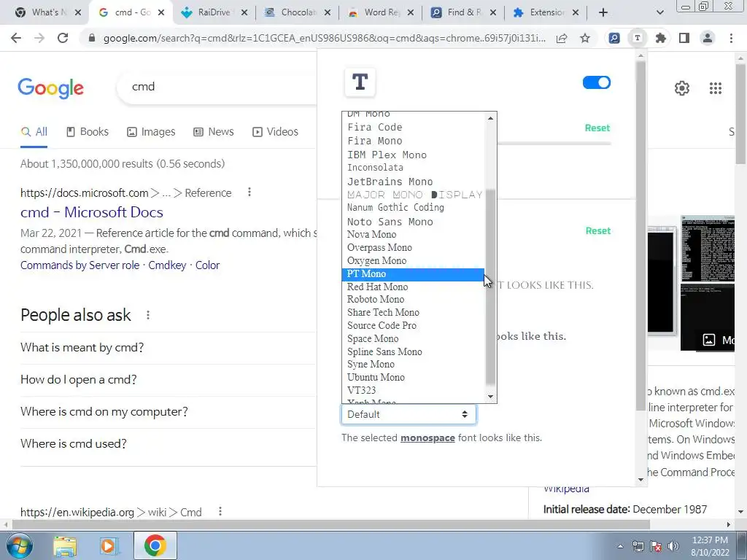Choose Ubuntu Mono font
Viewport: 747px width, 560px height.
(x=413, y=377)
